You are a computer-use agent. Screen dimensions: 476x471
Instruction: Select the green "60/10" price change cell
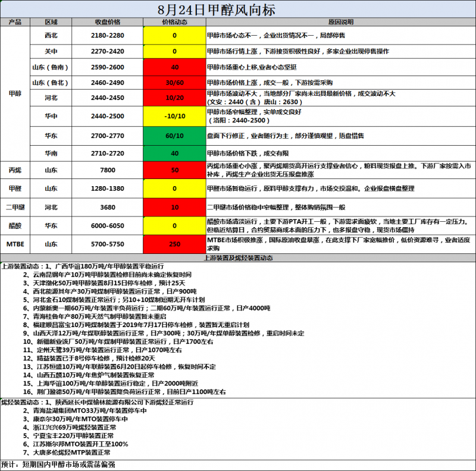(x=174, y=136)
